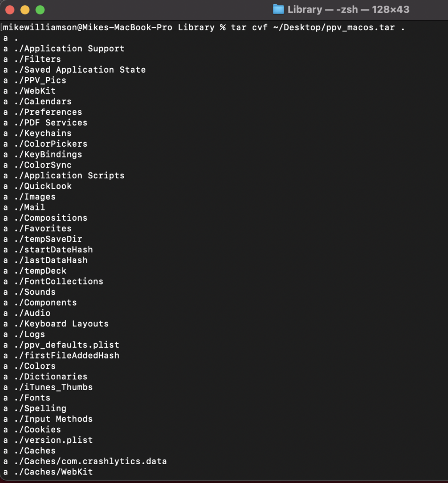This screenshot has height=483, width=448.
Task: Click the green full-screen window button
Action: coord(40,9)
